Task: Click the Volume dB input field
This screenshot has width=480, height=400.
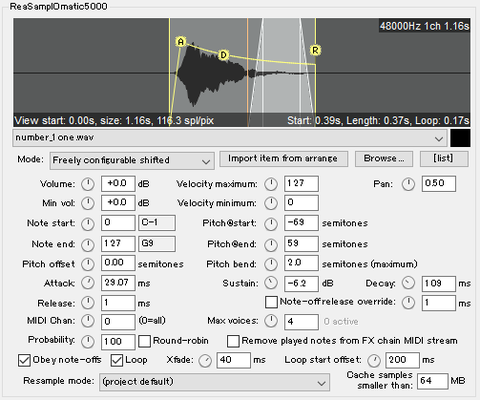Action: 118,184
